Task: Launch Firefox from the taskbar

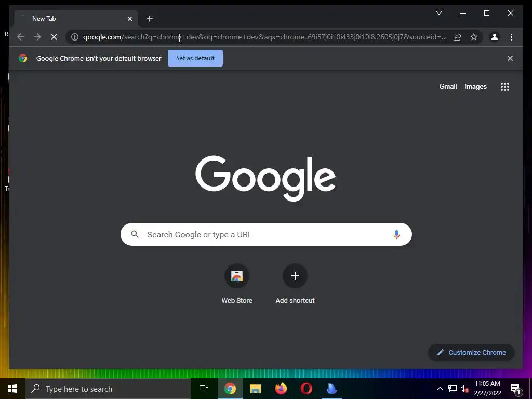Action: pos(281,389)
